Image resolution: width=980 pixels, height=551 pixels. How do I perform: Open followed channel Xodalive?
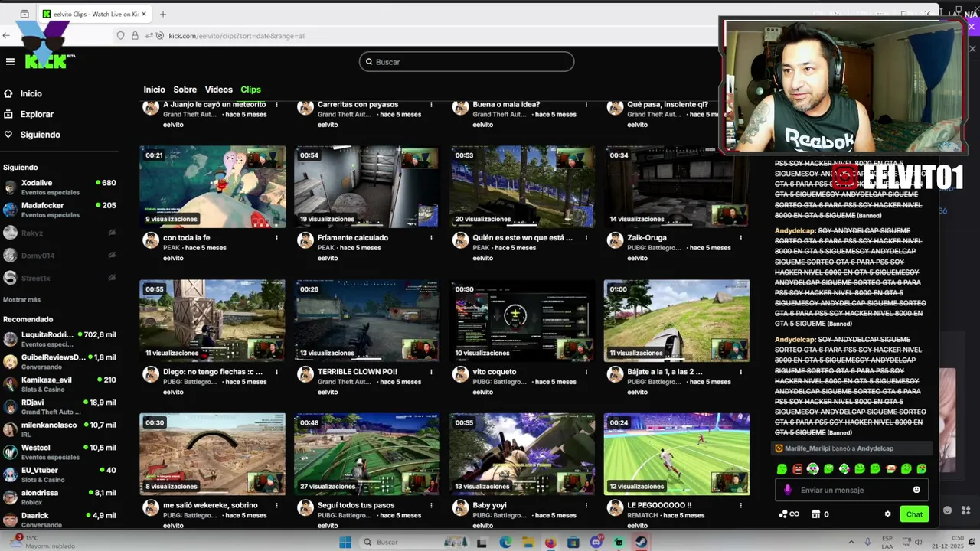pos(60,187)
